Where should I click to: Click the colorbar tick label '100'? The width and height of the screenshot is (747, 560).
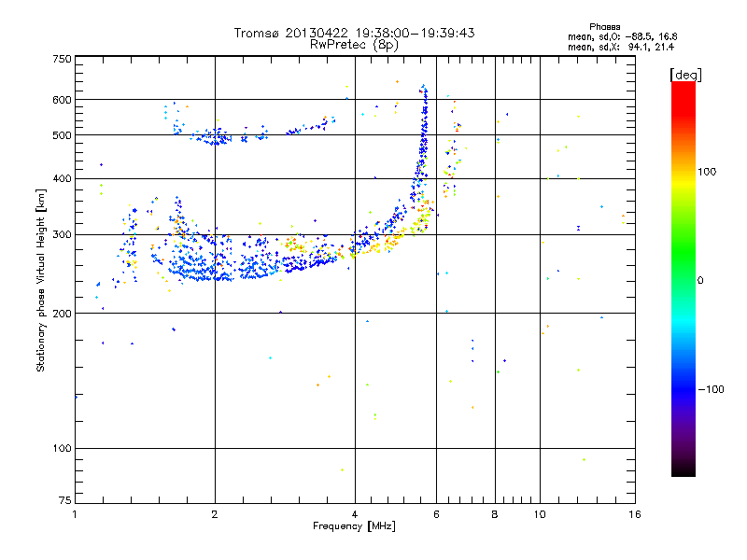pyautogui.click(x=707, y=172)
